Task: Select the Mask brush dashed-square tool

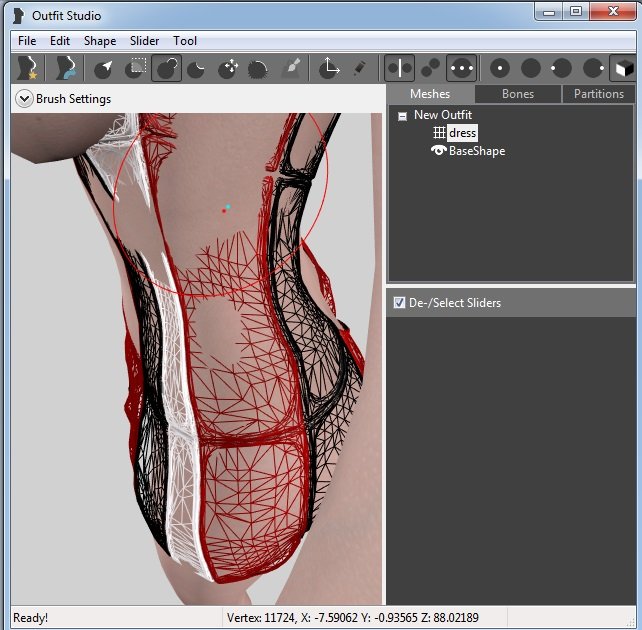Action: point(135,68)
